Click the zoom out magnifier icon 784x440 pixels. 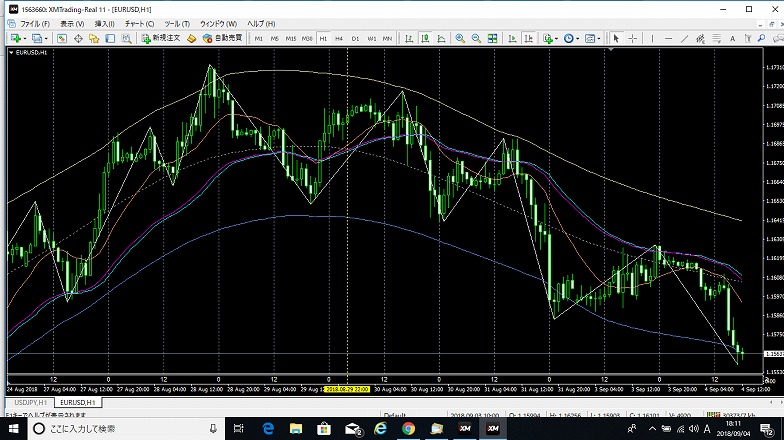(476, 38)
